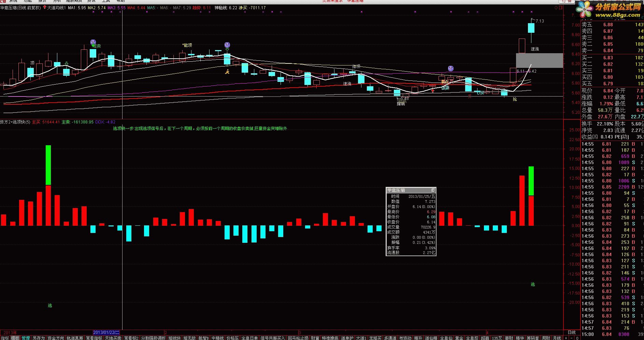
Task: Click the tall green bar in left of histogram
Action: [48, 165]
